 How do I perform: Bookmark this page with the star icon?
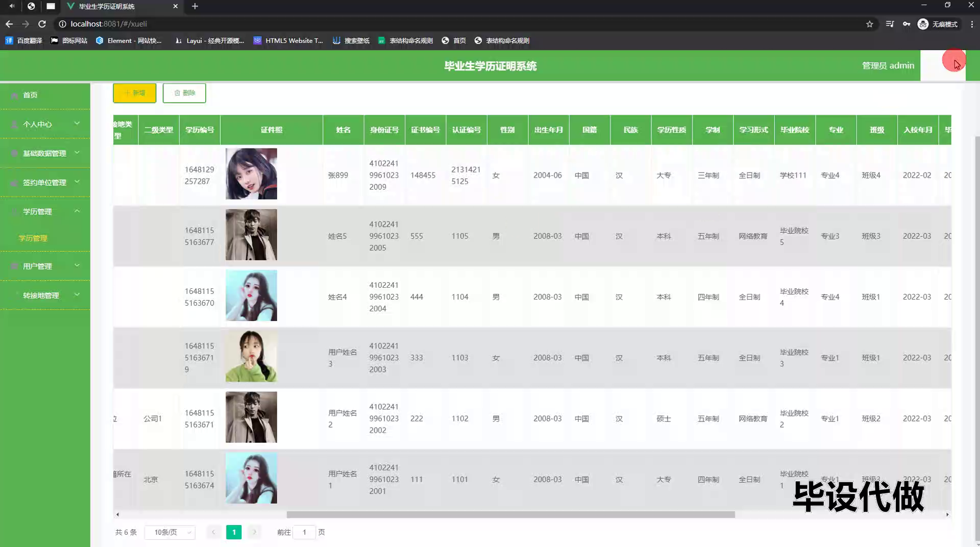870,24
